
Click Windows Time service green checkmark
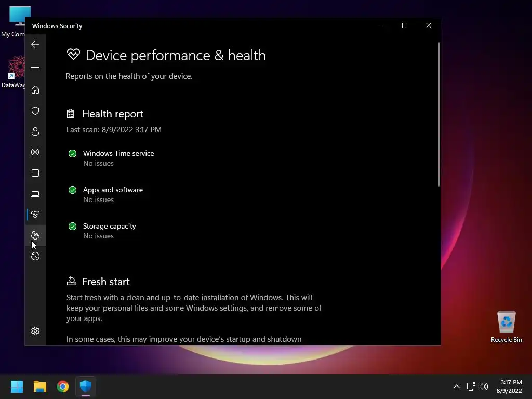click(x=72, y=154)
